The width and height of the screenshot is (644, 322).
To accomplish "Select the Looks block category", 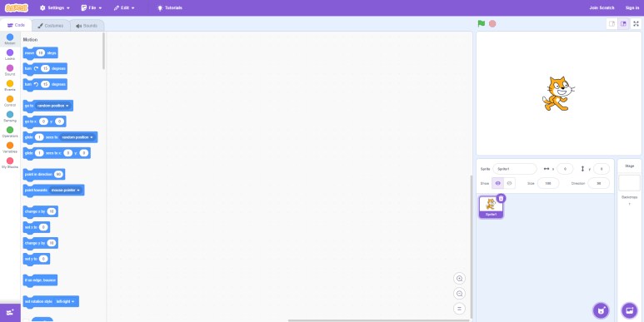I will click(10, 55).
